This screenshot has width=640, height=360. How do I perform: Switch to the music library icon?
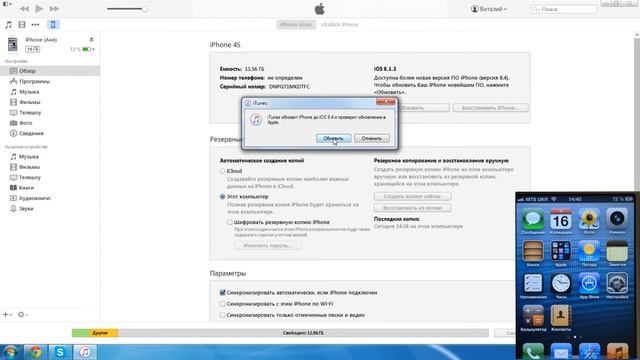(8, 24)
